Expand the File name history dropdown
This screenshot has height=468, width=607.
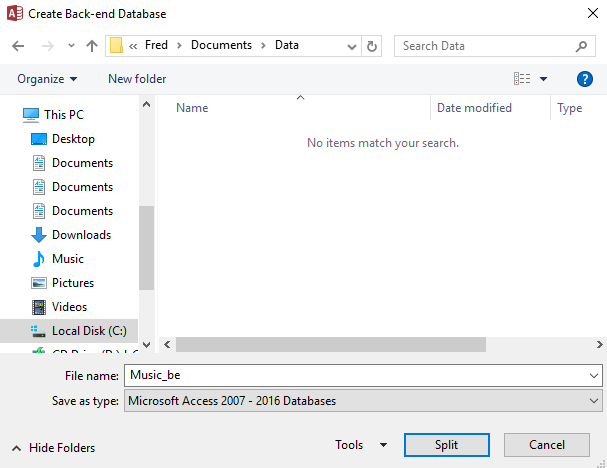(594, 375)
